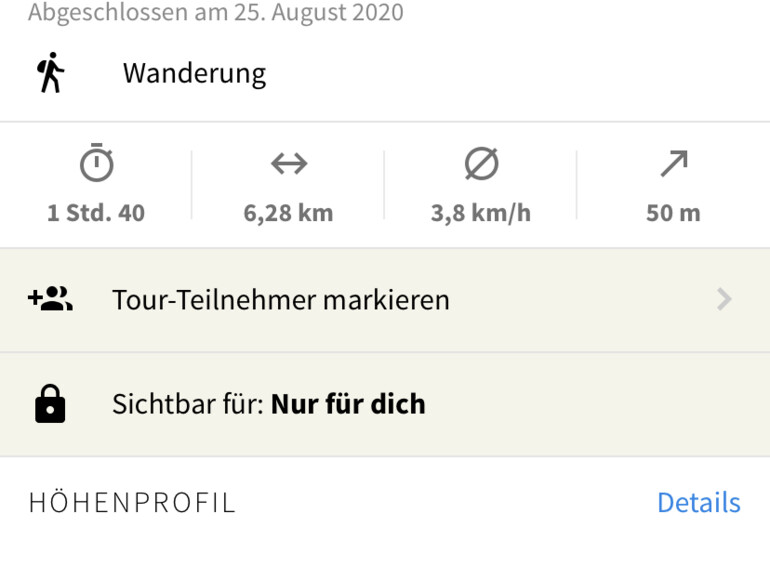Image resolution: width=770 pixels, height=578 pixels.
Task: Open the 'Sichtbar für:' visibility label
Action: pyautogui.click(x=188, y=404)
